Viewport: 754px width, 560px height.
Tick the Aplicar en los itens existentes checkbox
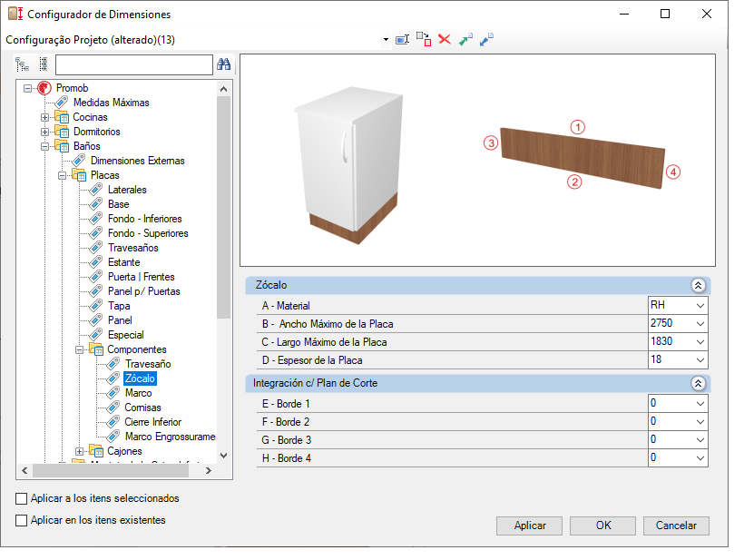(x=21, y=521)
